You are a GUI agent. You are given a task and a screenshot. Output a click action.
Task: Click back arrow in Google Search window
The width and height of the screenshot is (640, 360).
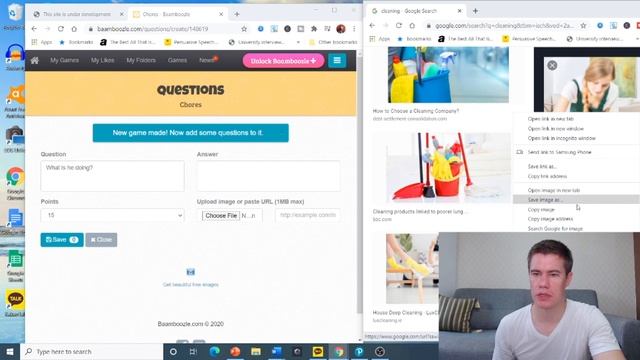[372, 25]
